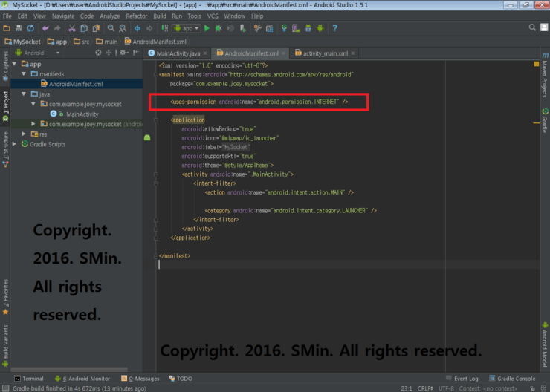Toggle the Terminal tool window
The width and height of the screenshot is (550, 392).
tap(29, 379)
